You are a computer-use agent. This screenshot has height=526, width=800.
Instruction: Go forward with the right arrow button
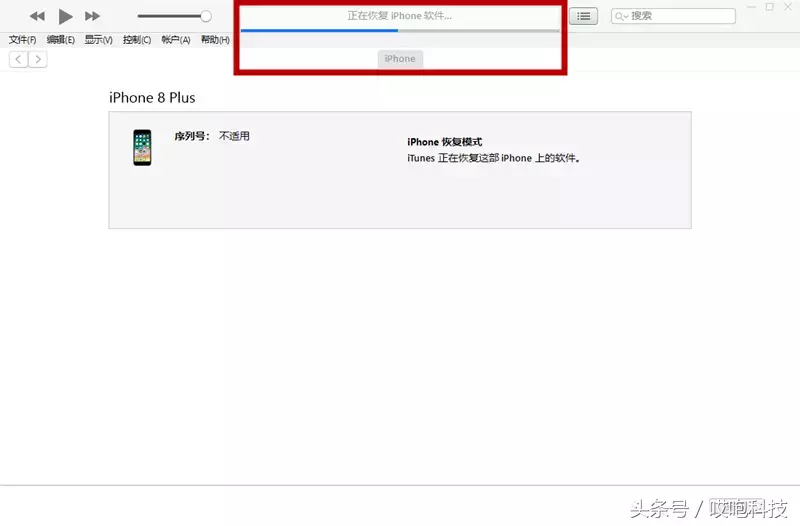tap(38, 59)
